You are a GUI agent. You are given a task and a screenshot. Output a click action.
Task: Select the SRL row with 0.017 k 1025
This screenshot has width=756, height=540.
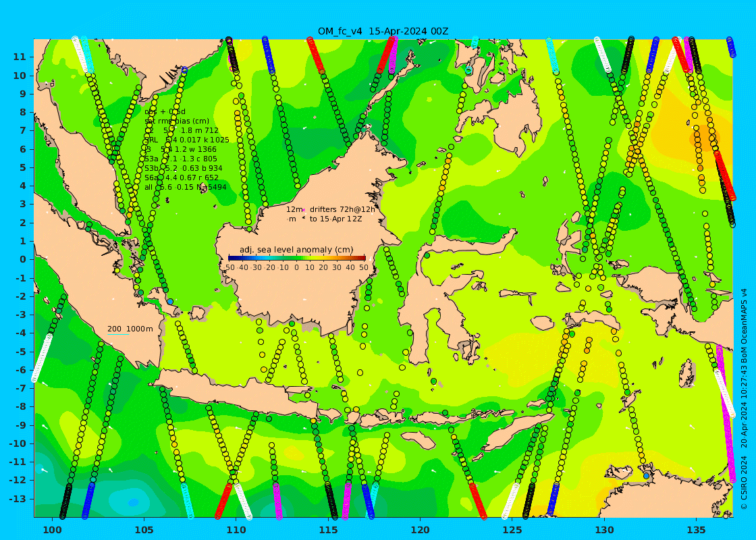pyautogui.click(x=186, y=140)
